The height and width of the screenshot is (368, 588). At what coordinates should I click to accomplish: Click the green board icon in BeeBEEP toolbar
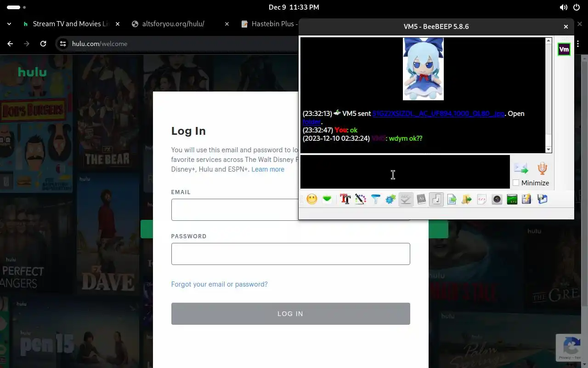[512, 199]
